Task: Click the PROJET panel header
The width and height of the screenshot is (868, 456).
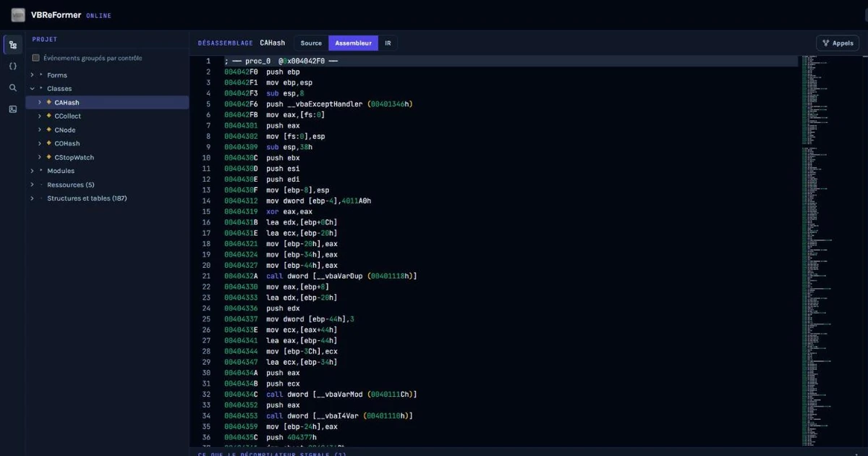Action: pos(45,40)
